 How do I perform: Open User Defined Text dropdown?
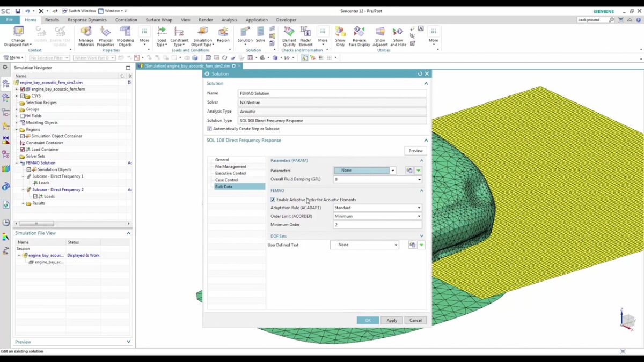[x=396, y=245]
